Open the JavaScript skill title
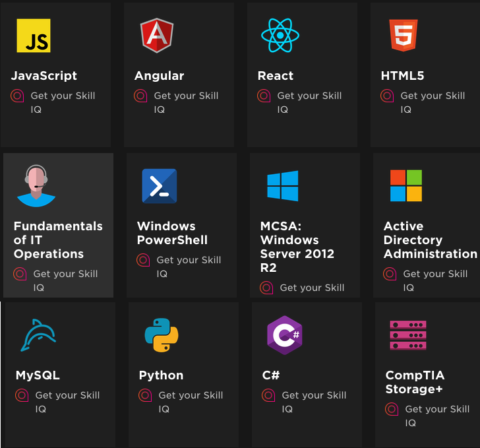Viewport: 480px width, 448px height. 44,76
